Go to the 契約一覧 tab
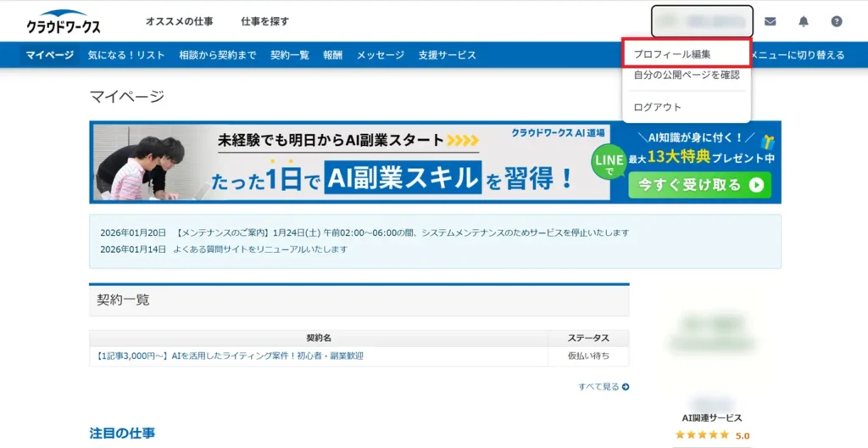The width and height of the screenshot is (868, 448). (x=290, y=55)
